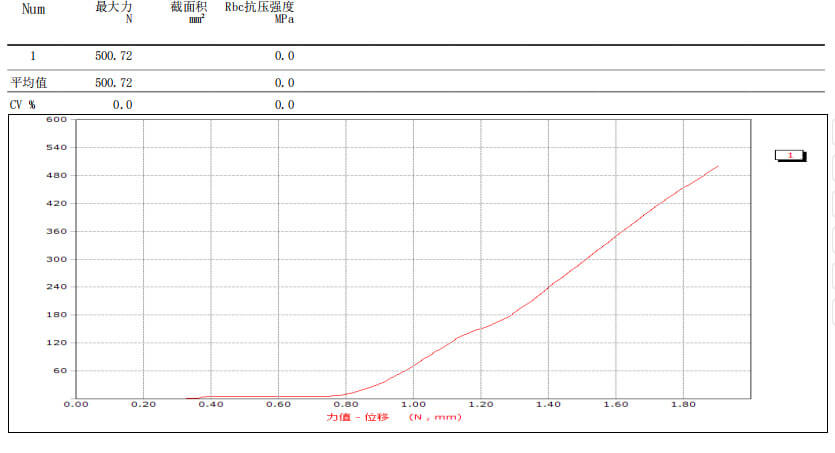
Task: Click the red series 1 legend marker
Action: tap(790, 155)
